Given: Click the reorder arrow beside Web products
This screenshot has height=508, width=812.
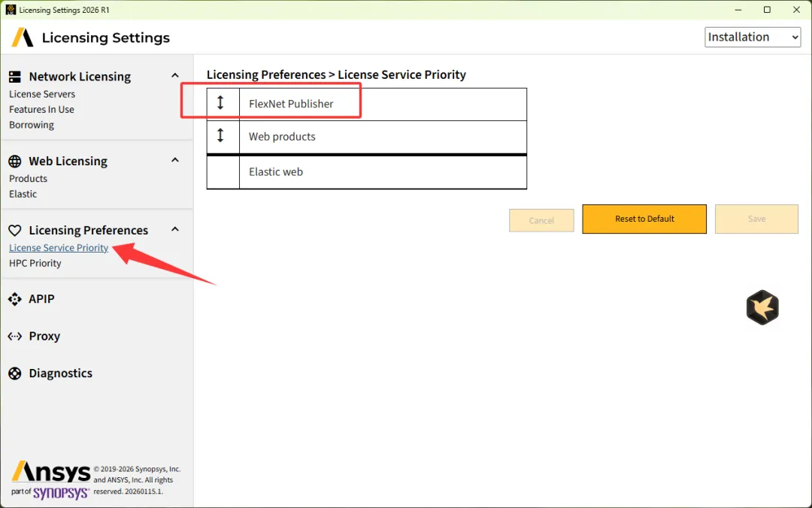Looking at the screenshot, I should click(220, 136).
